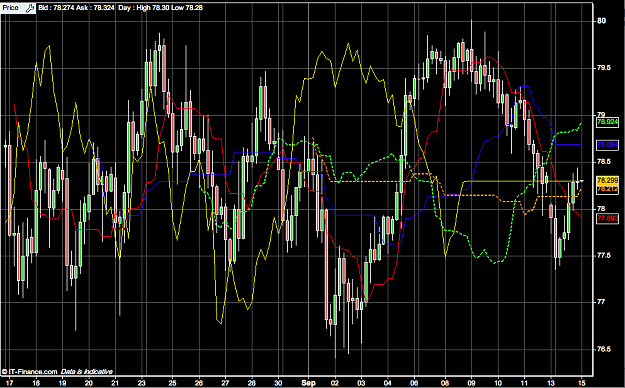Click date label 28 on time axis
This screenshot has height=388, width=625.
252,383
